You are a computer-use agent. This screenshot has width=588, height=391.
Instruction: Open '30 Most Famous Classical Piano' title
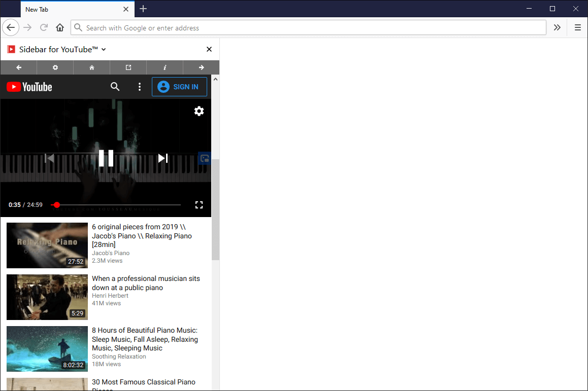click(x=144, y=384)
